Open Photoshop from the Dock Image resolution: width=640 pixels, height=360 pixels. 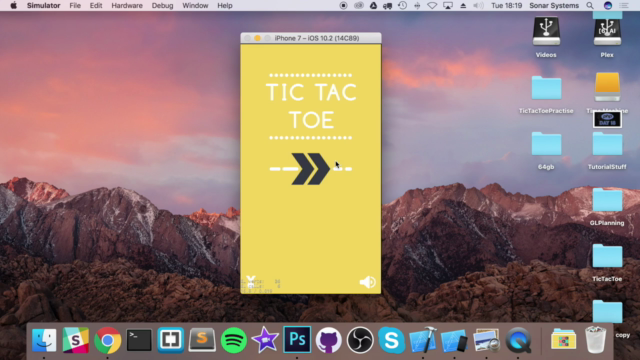tap(297, 340)
